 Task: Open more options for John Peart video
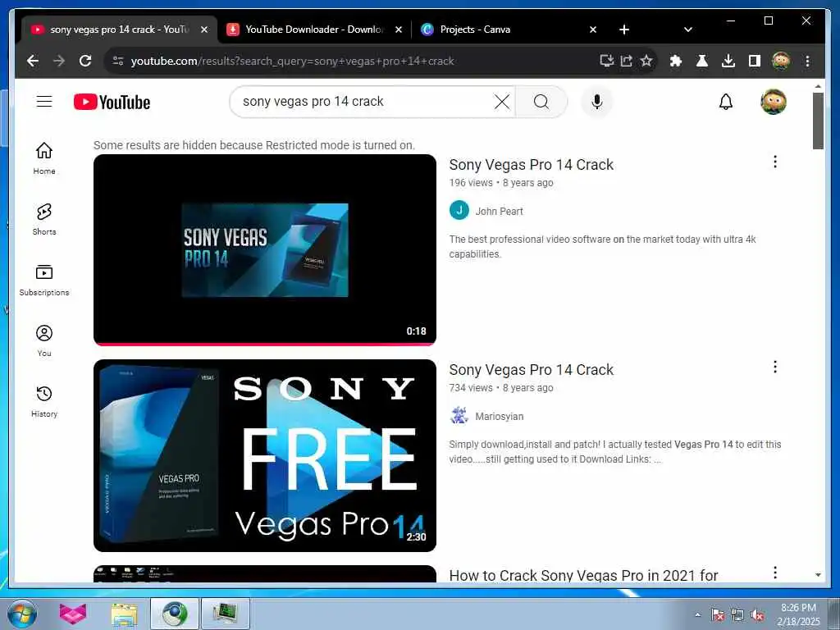pos(774,162)
